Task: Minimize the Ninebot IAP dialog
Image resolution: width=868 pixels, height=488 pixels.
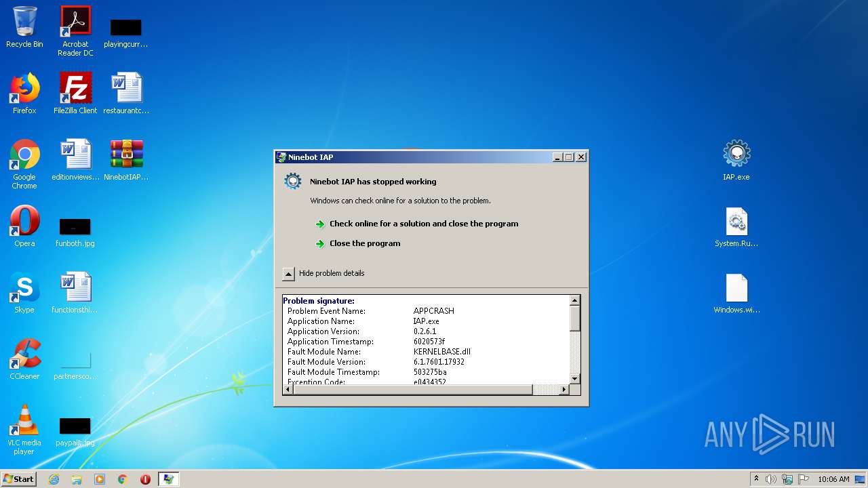Action: (x=557, y=157)
